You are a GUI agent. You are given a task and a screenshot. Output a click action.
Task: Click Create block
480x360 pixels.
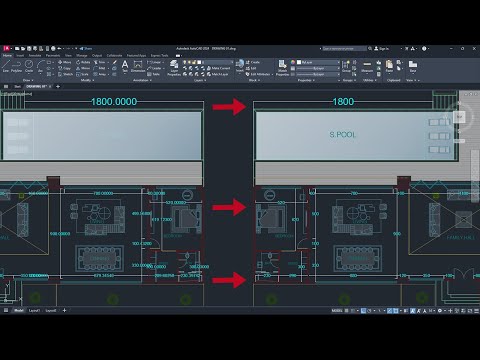(x=253, y=62)
